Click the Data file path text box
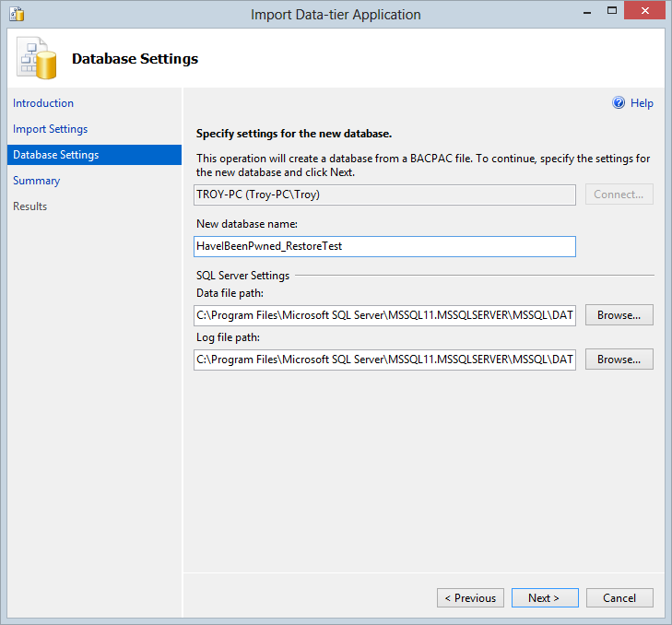This screenshot has width=672, height=625. 384,315
